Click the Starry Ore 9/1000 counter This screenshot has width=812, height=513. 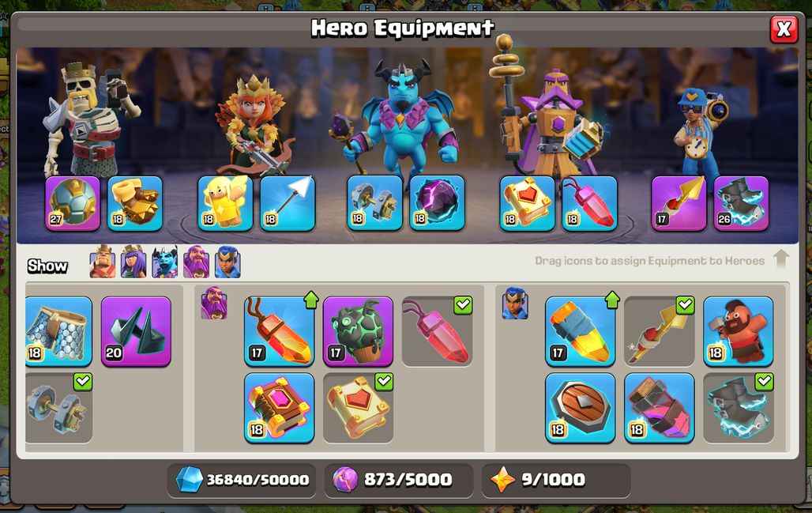coord(556,480)
